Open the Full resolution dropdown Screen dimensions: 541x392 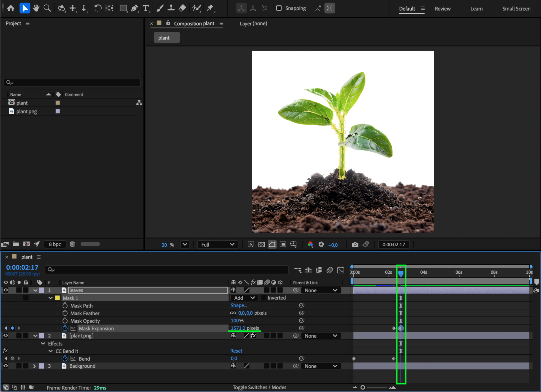coord(218,244)
